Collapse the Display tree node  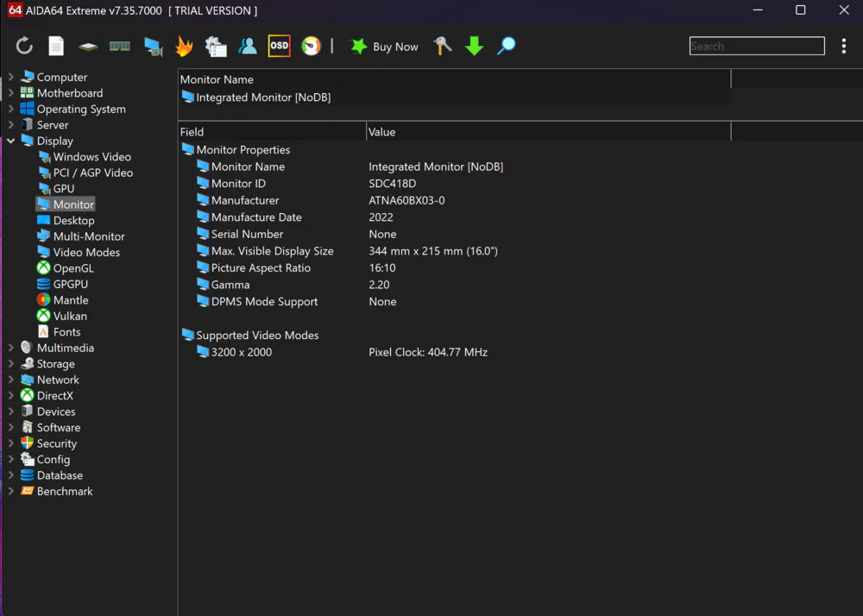pos(11,141)
